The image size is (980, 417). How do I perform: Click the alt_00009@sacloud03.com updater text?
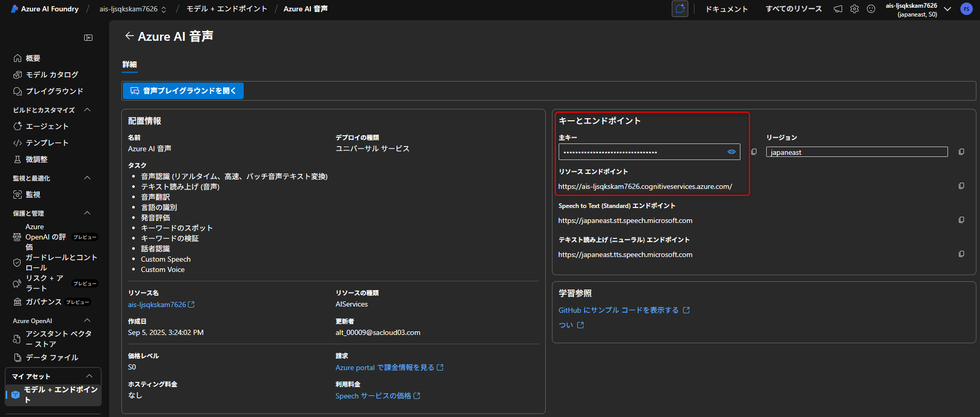(x=378, y=332)
